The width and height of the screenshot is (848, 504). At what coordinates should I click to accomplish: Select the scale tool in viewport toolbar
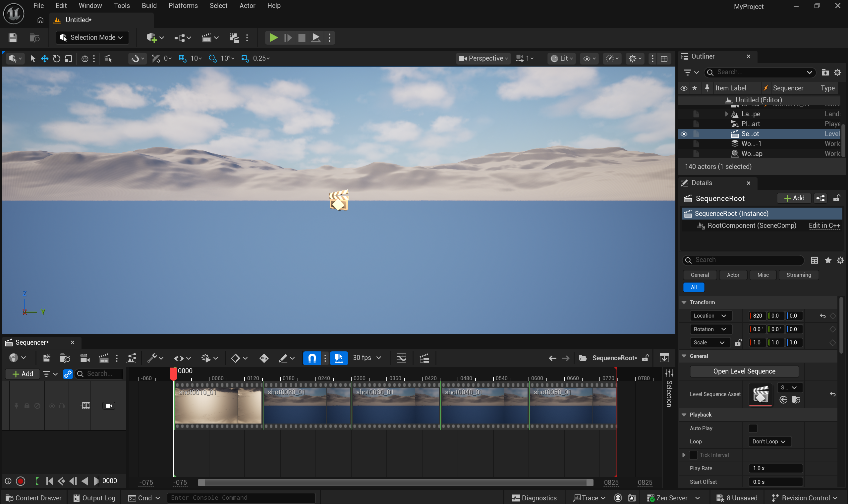click(x=68, y=58)
